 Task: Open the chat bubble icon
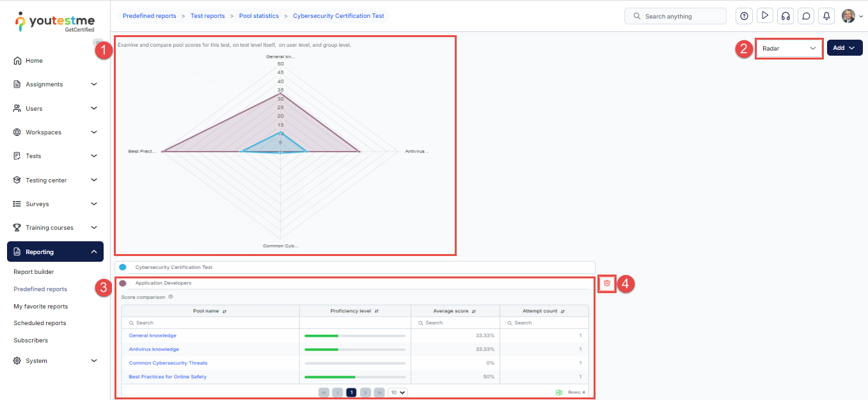click(x=806, y=16)
